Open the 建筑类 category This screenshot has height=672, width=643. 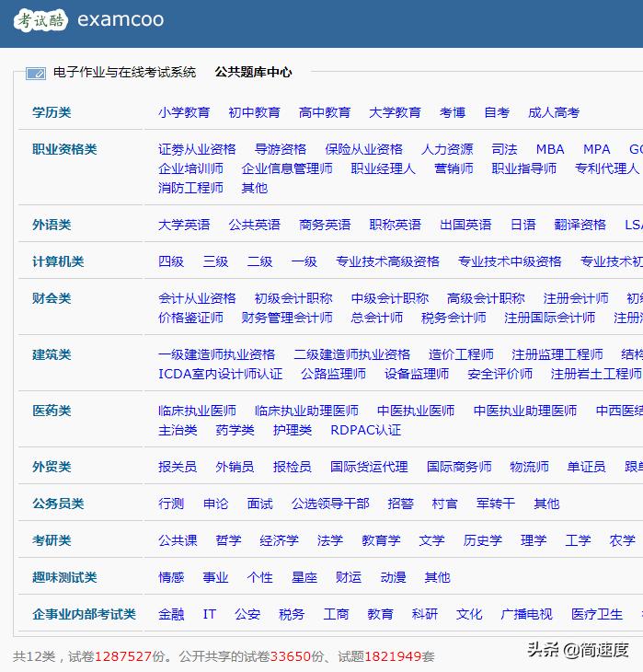coord(52,354)
